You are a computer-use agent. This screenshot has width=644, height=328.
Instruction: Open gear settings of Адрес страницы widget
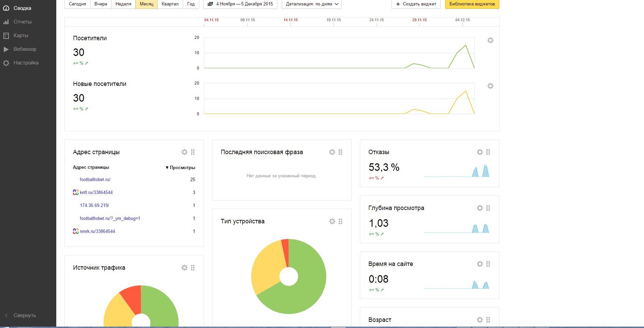tap(185, 152)
